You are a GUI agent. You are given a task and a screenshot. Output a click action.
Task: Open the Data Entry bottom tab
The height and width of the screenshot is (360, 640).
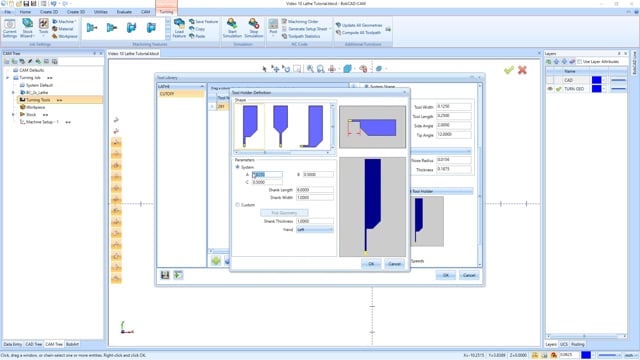point(13,344)
